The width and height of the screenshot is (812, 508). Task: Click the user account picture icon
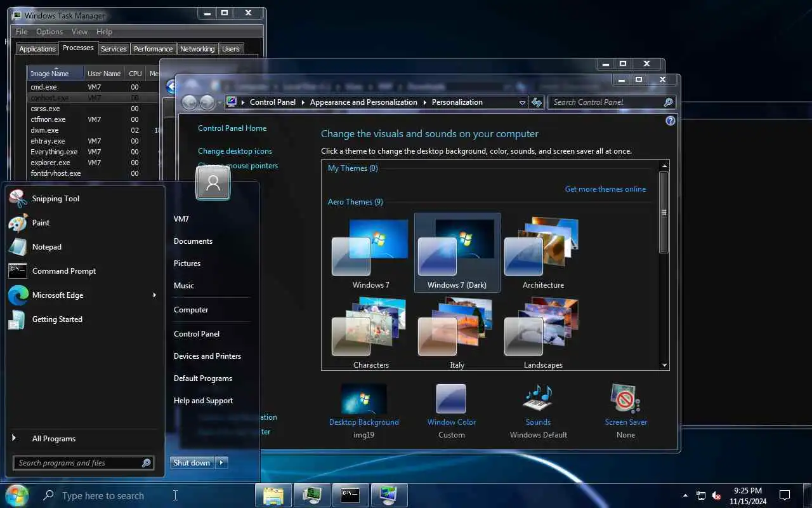tap(213, 184)
